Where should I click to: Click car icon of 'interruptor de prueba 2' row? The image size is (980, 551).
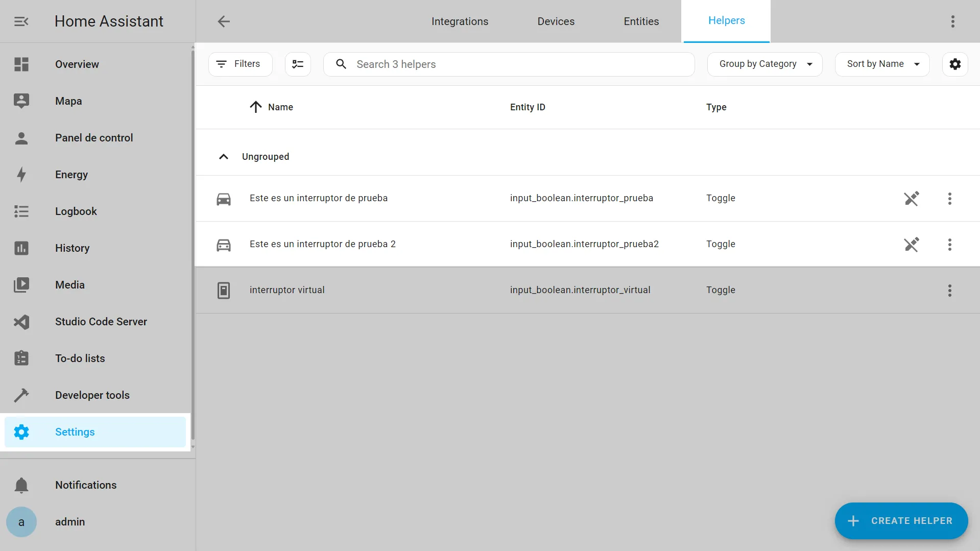(224, 245)
